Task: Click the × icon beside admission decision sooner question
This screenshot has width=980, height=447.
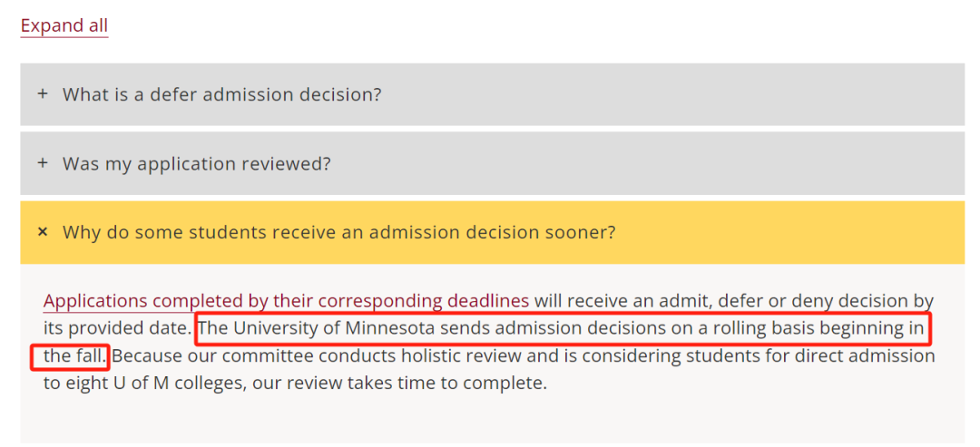Action: 42,232
